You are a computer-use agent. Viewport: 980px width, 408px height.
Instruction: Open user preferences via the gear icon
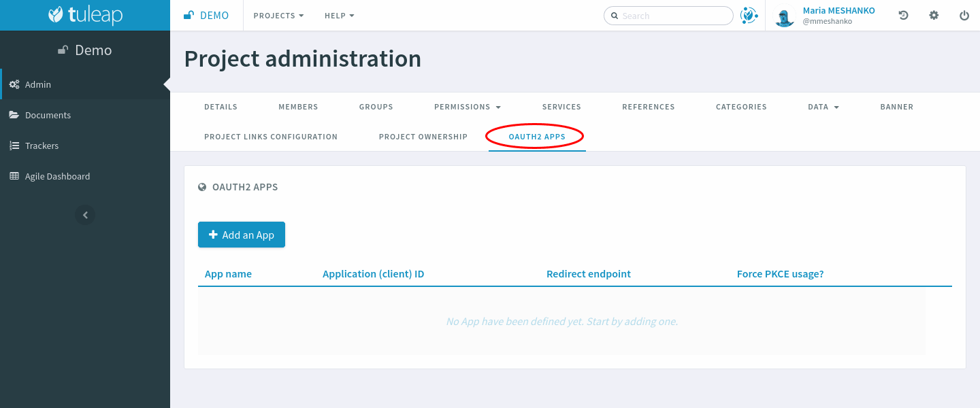point(934,14)
